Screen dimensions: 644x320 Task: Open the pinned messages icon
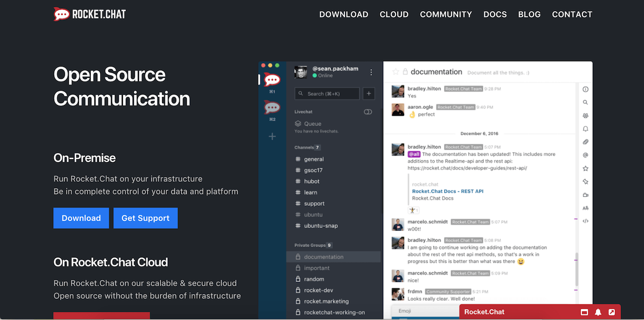point(586,182)
